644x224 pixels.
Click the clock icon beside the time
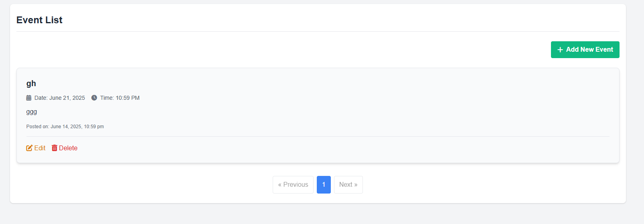94,98
